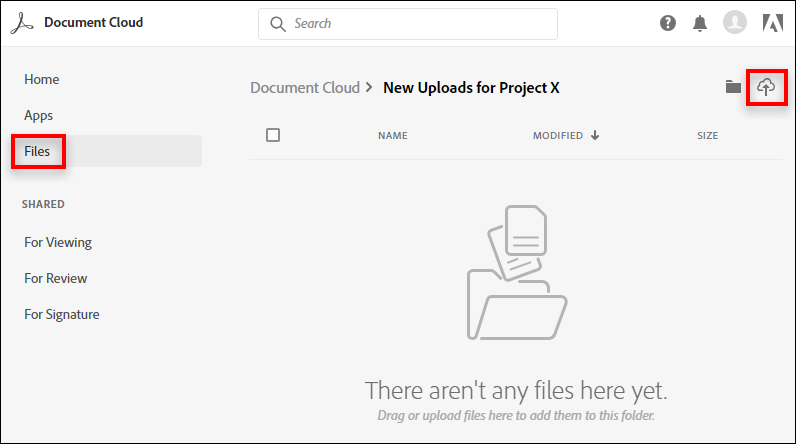Screen dimensions: 796x444
Task: Tick the select-all files checkbox
Action: [x=273, y=135]
